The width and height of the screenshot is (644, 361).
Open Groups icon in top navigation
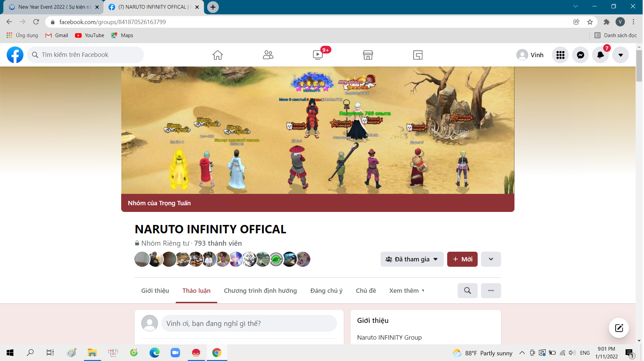(x=418, y=55)
